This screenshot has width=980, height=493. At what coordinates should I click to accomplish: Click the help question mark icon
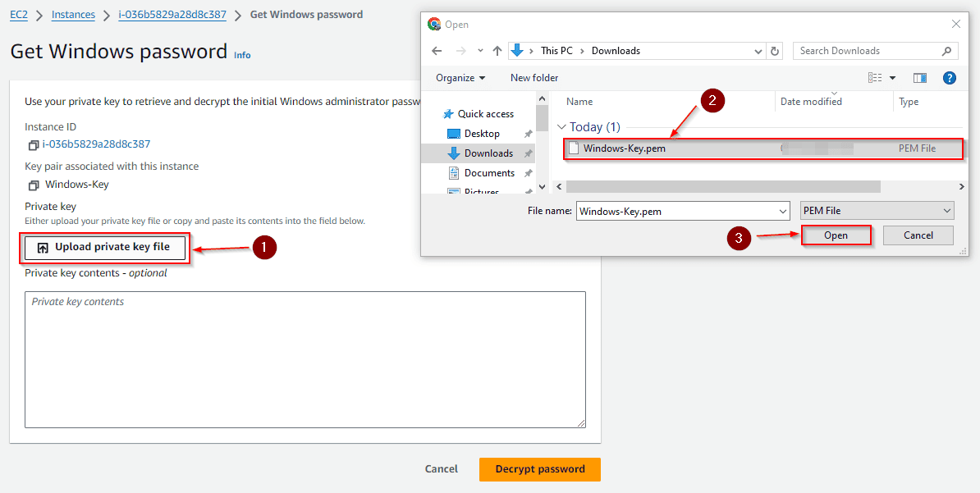tap(950, 78)
